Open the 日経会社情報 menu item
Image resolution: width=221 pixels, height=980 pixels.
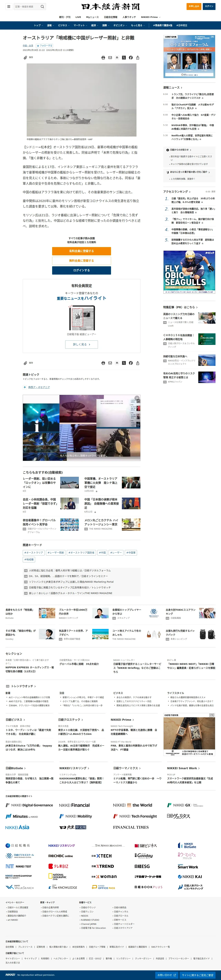tap(110, 17)
